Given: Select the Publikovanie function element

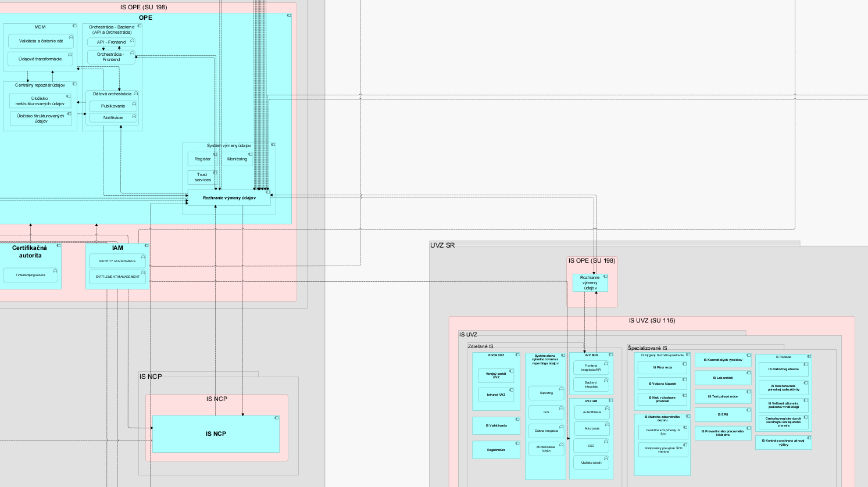Looking at the screenshot, I should tap(113, 106).
